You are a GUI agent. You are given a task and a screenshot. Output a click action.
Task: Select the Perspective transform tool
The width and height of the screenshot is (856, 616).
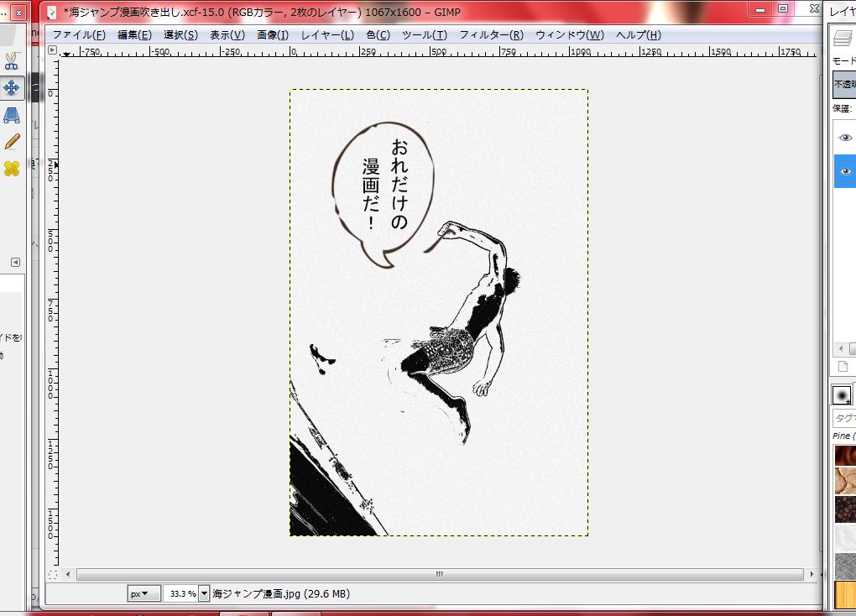[12, 112]
